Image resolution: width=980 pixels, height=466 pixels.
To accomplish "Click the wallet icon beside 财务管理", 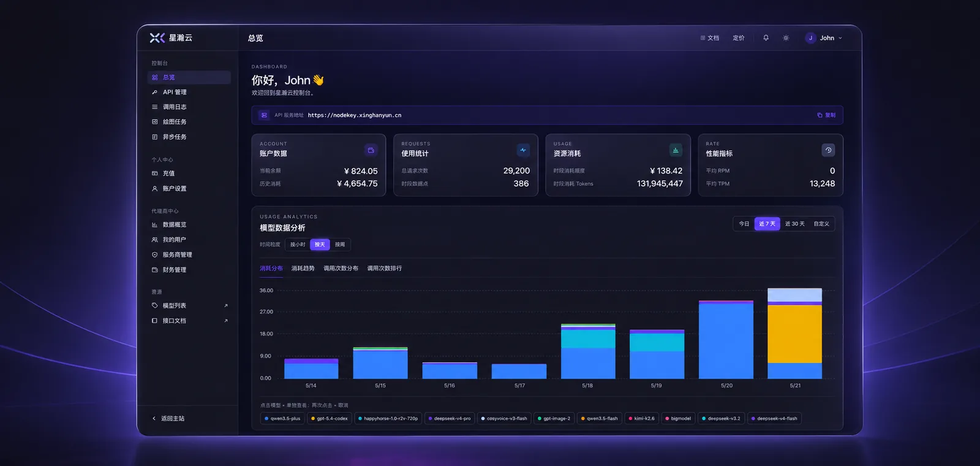I will tap(155, 270).
